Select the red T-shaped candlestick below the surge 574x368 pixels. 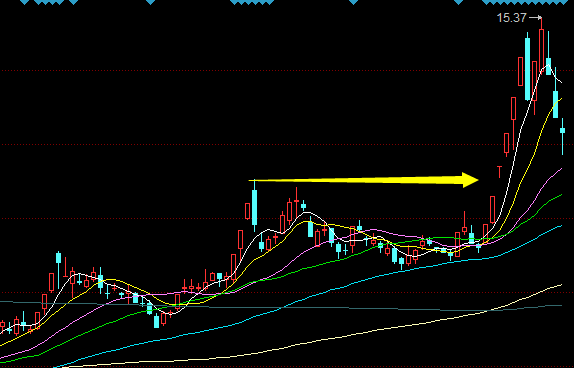(x=499, y=171)
